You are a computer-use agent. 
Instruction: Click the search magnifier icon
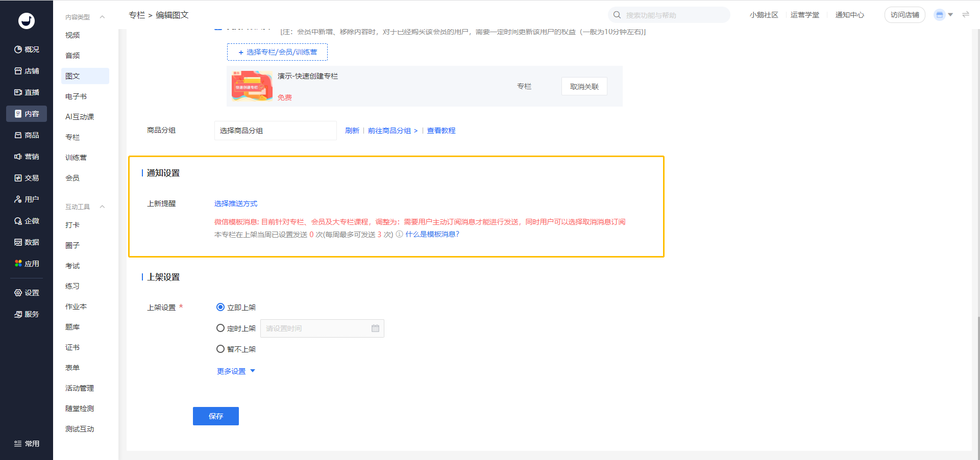click(x=617, y=15)
